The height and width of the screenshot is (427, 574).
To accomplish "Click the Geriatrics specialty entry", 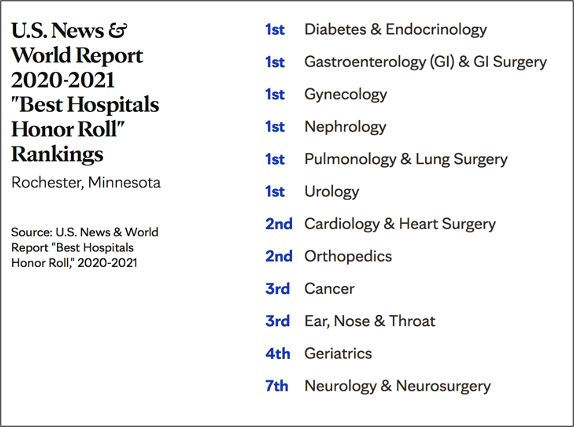I will pyautogui.click(x=338, y=353).
